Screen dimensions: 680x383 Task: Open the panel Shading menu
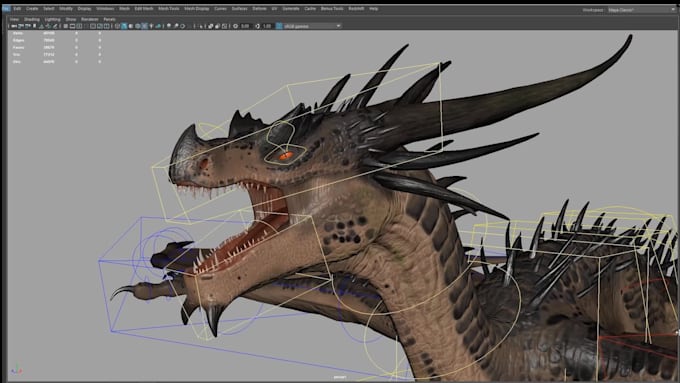click(32, 20)
